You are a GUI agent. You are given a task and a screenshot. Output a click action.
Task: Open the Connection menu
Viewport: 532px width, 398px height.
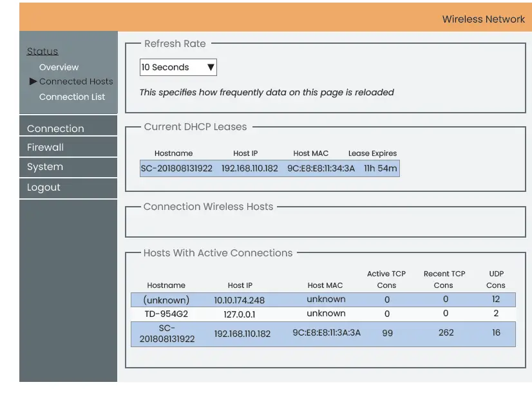(x=55, y=129)
